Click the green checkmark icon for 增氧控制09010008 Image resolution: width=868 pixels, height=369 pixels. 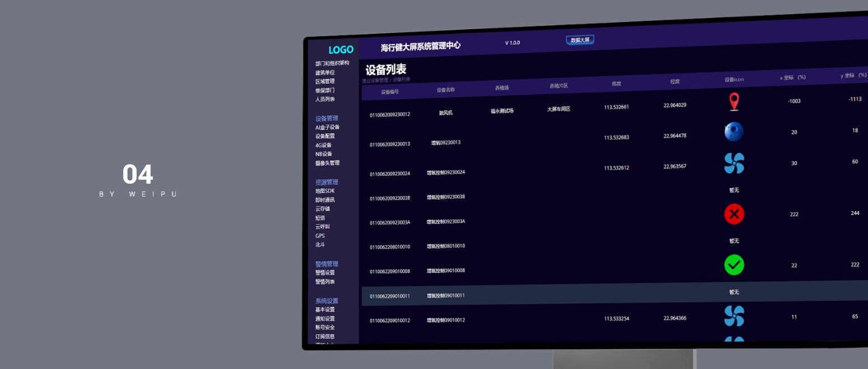(x=734, y=264)
